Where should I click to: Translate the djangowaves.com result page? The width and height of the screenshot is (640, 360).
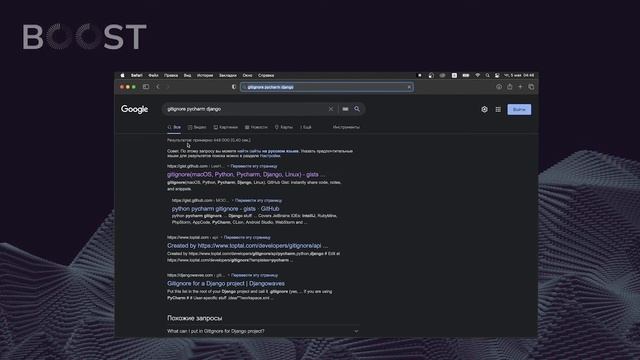pyautogui.click(x=254, y=275)
